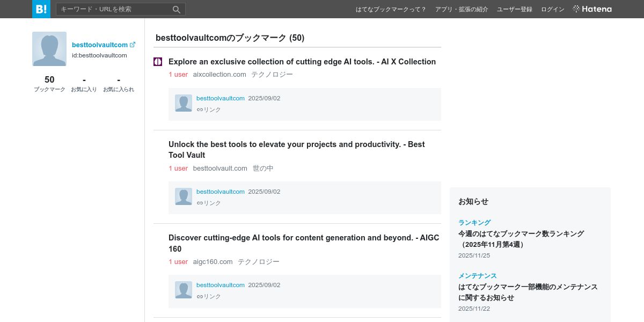Open はてなブックマーク一部機能のメンテナンス notice
644x322 pixels.
tap(528, 292)
